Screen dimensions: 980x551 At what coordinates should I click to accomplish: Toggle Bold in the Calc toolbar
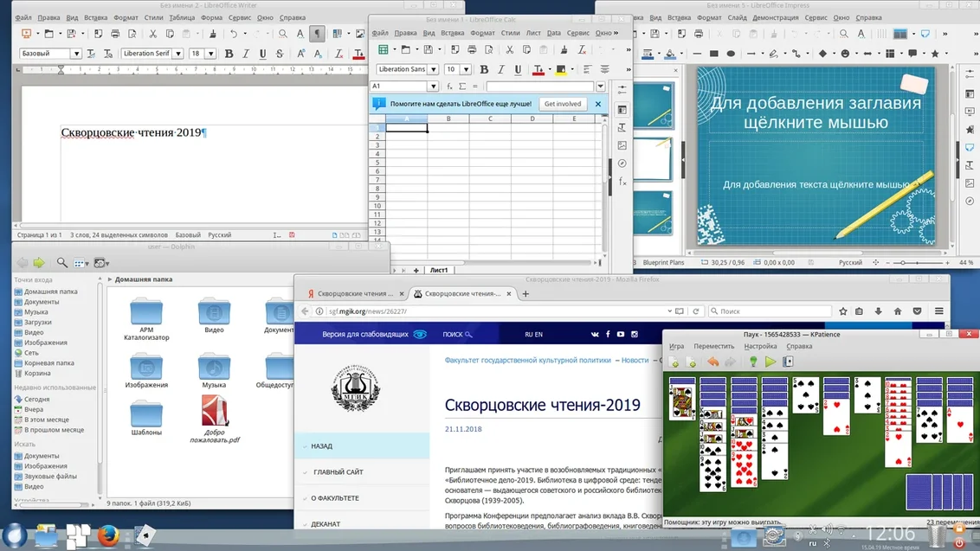pos(484,69)
